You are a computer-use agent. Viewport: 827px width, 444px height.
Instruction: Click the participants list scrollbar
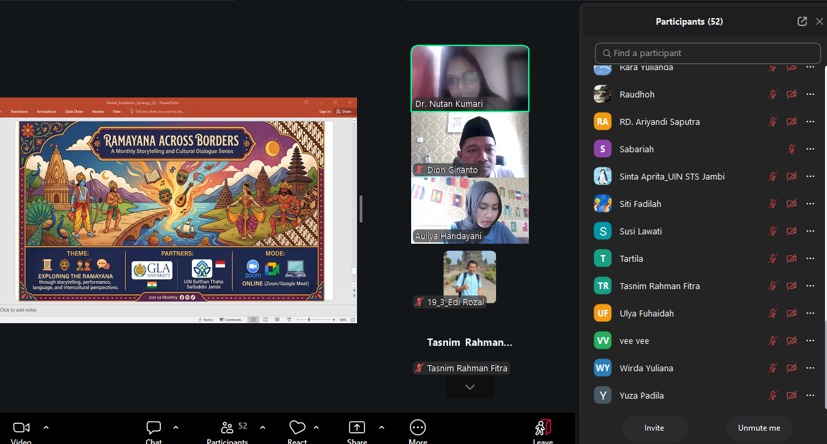tap(824, 237)
